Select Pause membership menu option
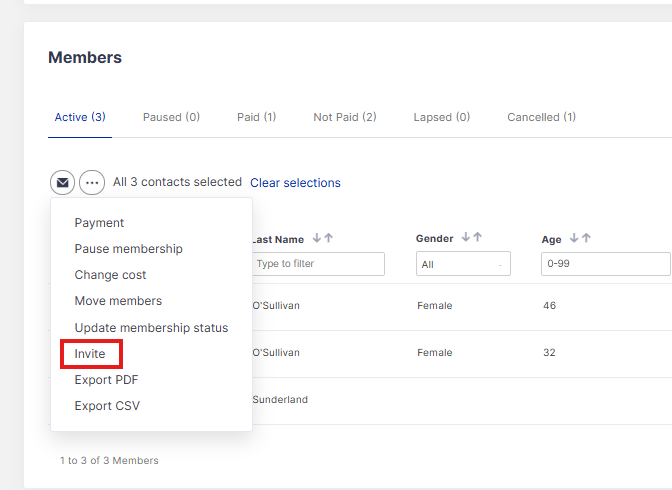Image resolution: width=672 pixels, height=490 pixels. click(x=128, y=249)
